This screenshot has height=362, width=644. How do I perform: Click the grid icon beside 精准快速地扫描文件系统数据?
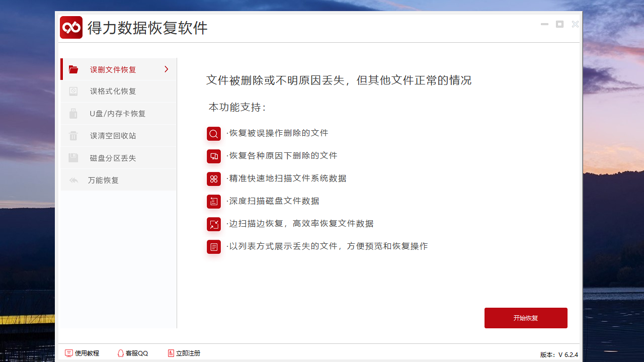point(214,178)
